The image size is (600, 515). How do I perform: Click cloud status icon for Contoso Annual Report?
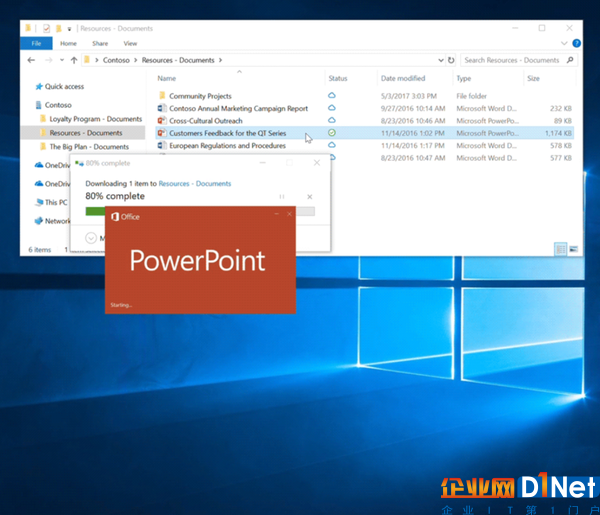pos(332,108)
